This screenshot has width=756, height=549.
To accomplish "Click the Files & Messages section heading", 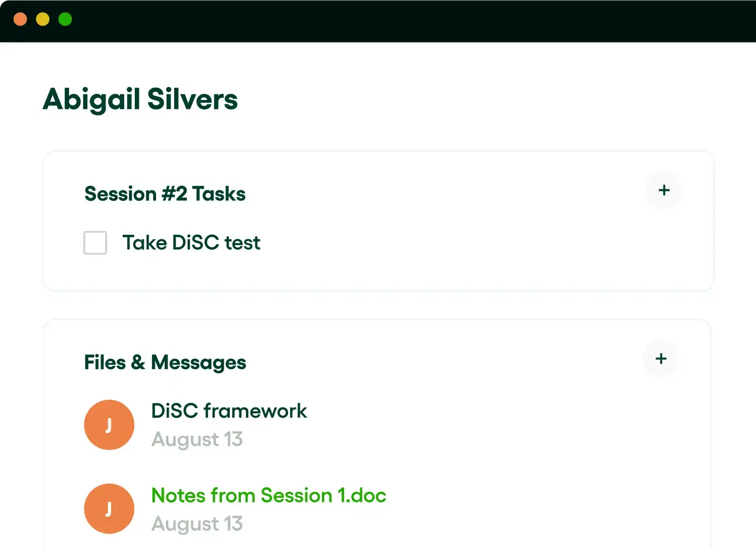I will (165, 362).
